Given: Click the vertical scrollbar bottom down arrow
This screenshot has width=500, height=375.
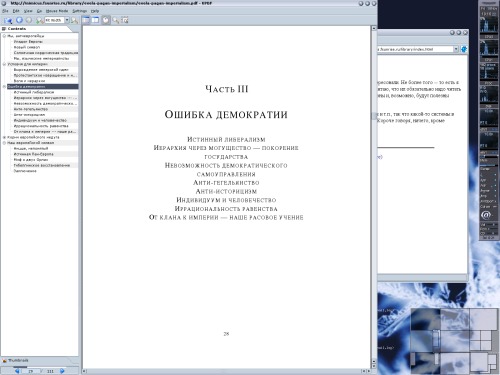Looking at the screenshot, I should click(374, 366).
